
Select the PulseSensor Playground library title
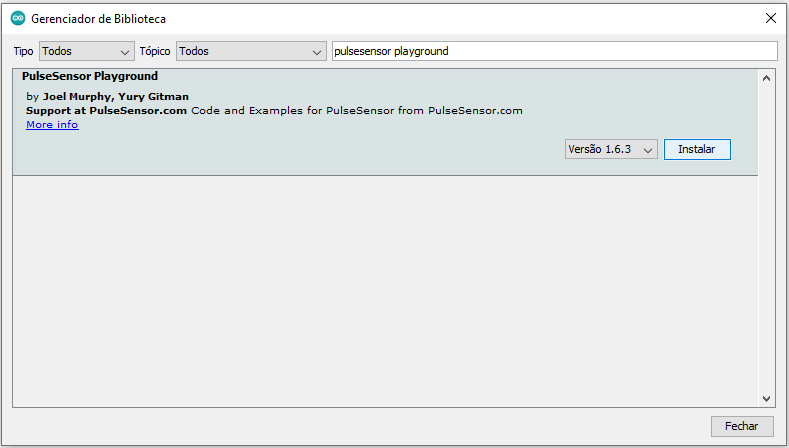90,76
